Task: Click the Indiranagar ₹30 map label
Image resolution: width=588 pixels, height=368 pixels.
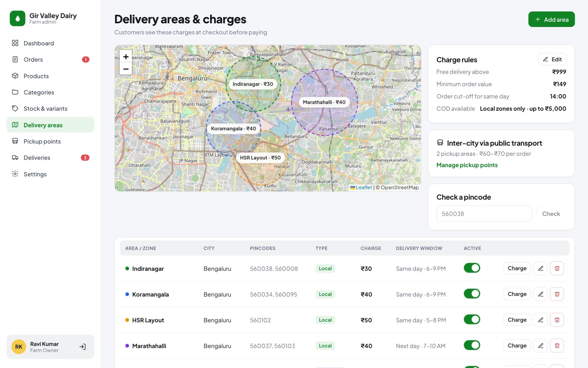Action: [x=253, y=84]
